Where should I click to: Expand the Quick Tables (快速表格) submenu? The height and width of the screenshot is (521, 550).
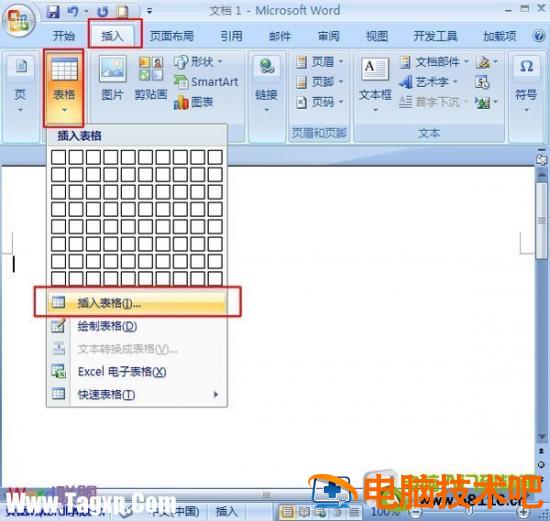(137, 395)
